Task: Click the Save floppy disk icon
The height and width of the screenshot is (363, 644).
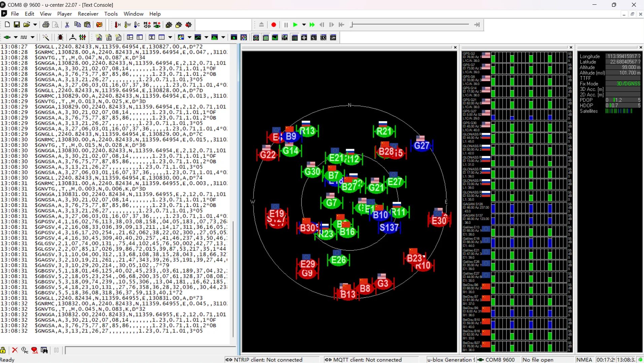Action: 16,25
